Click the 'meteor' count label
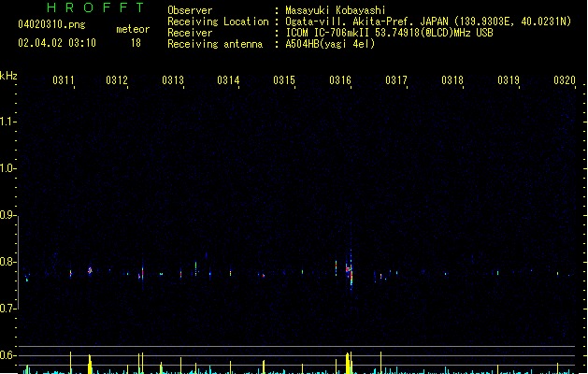The height and width of the screenshot is (374, 588). click(133, 29)
